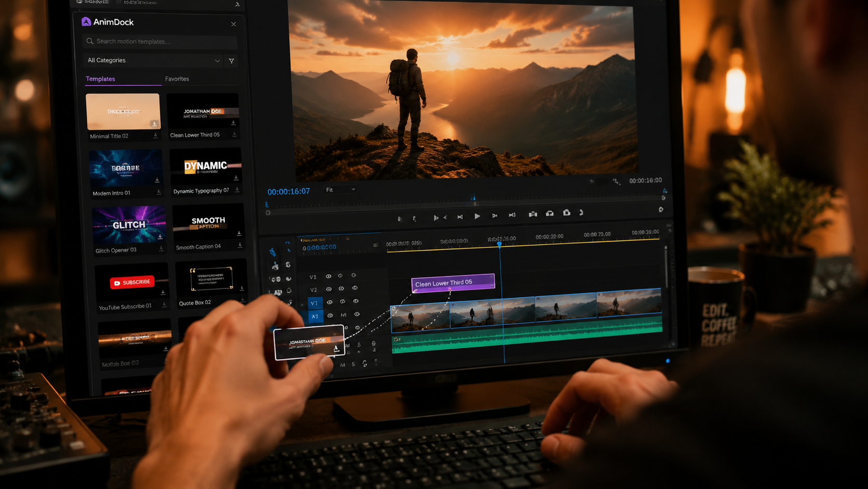This screenshot has width=868, height=489.
Task: Click download icon beside Clean Lower Third 05 label
Action: (x=235, y=135)
